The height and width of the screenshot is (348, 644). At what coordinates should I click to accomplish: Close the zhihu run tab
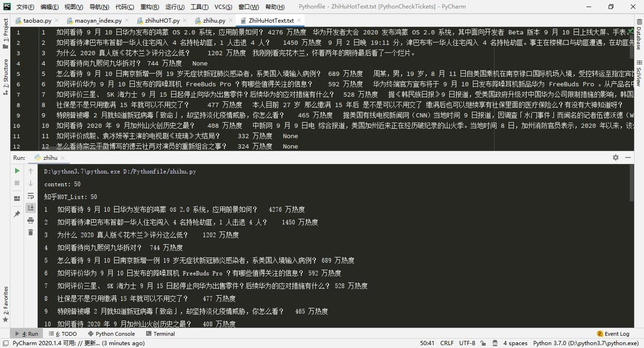coord(63,158)
